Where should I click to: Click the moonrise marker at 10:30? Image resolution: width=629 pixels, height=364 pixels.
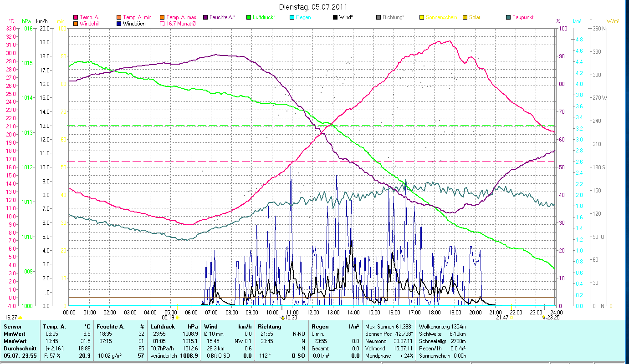point(282,318)
